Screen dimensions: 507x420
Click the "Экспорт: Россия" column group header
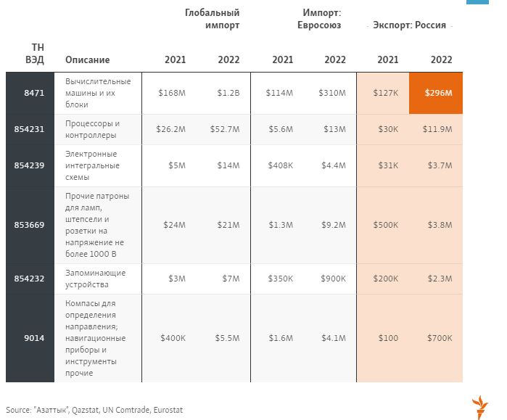click(411, 25)
